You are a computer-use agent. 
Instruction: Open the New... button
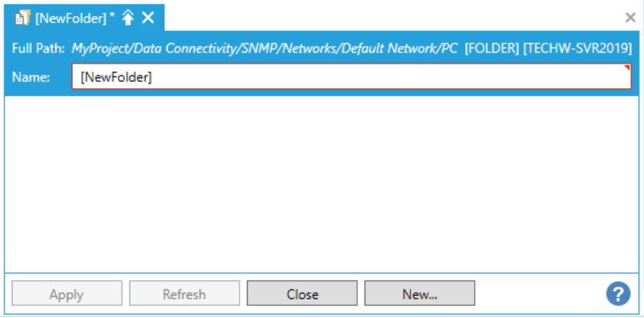(419, 294)
